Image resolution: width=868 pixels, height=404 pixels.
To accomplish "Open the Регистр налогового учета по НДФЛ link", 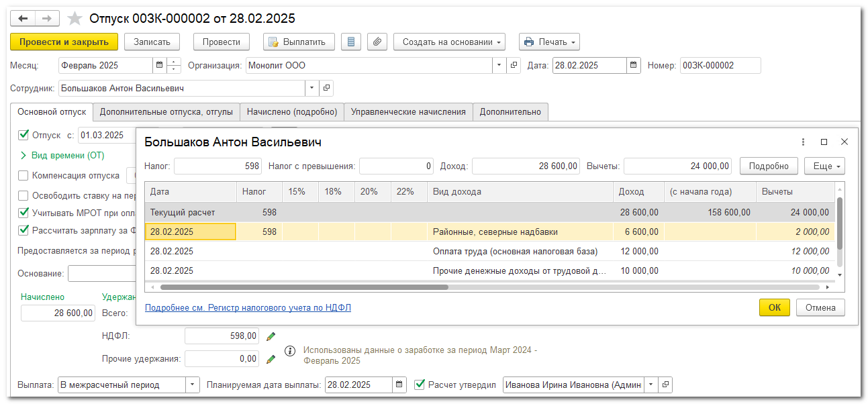I will (248, 308).
